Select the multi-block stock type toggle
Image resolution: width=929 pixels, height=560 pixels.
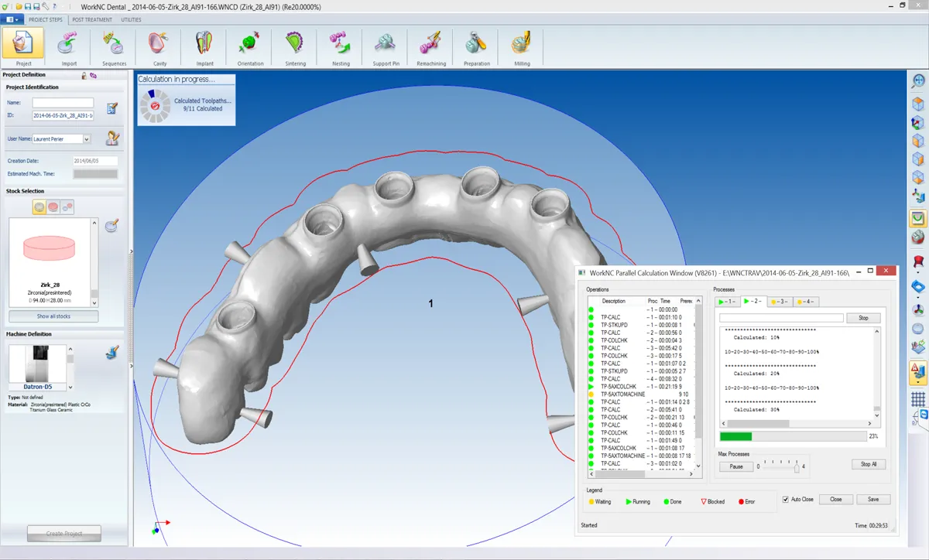tap(68, 207)
